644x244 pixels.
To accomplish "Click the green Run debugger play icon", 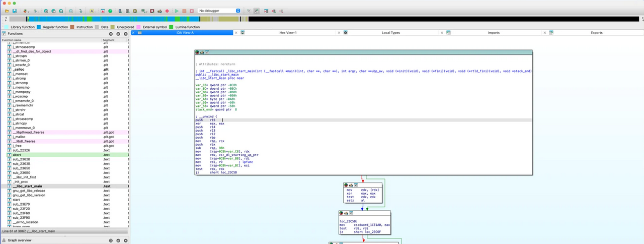I will click(x=177, y=11).
